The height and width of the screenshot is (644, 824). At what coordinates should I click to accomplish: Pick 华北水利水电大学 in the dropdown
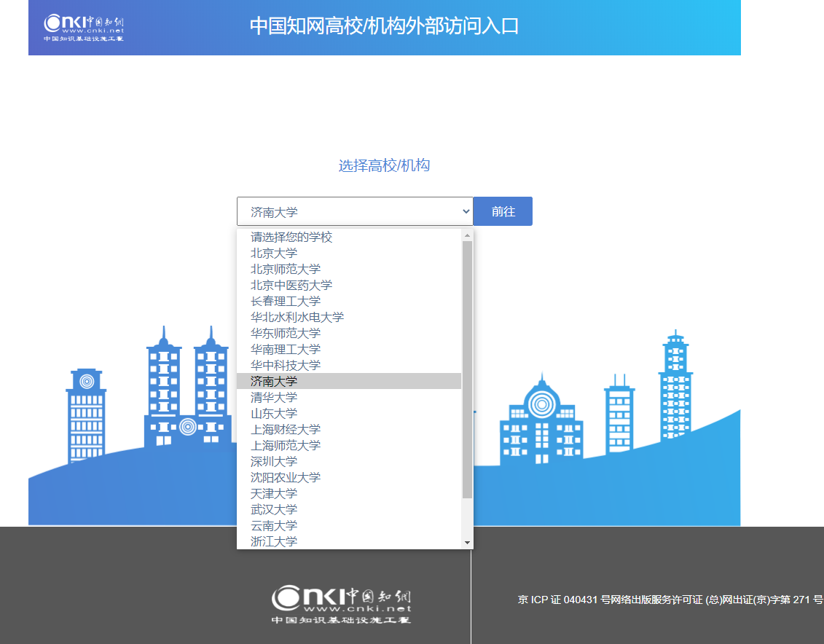[x=297, y=317]
